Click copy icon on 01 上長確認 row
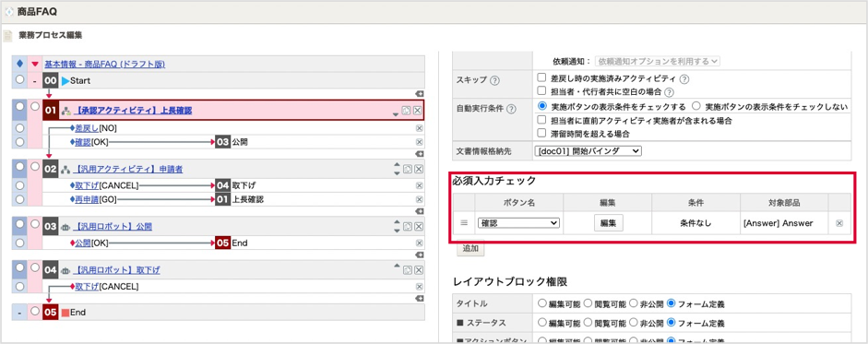Screen dimensions: 868x344 [407, 111]
